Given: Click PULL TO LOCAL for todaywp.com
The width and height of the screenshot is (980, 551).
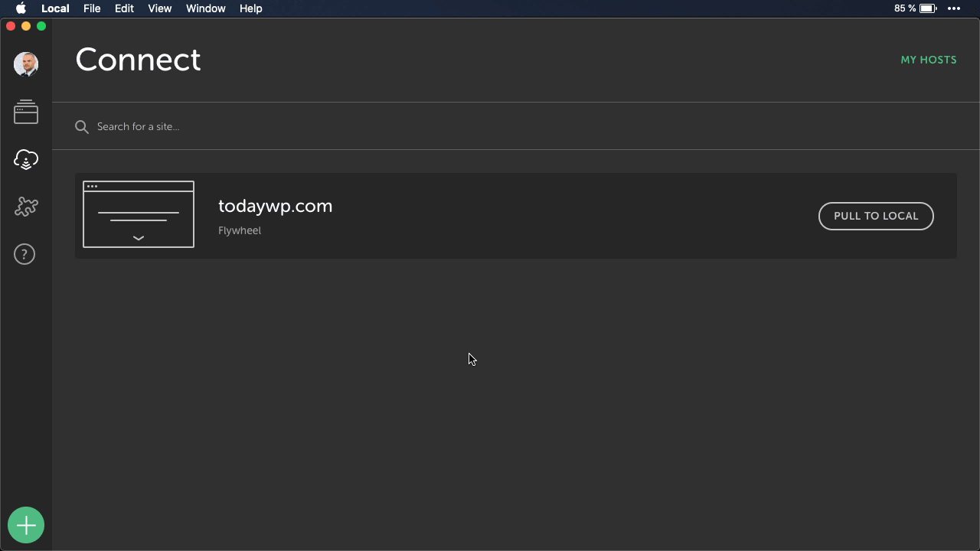Looking at the screenshot, I should tap(876, 216).
